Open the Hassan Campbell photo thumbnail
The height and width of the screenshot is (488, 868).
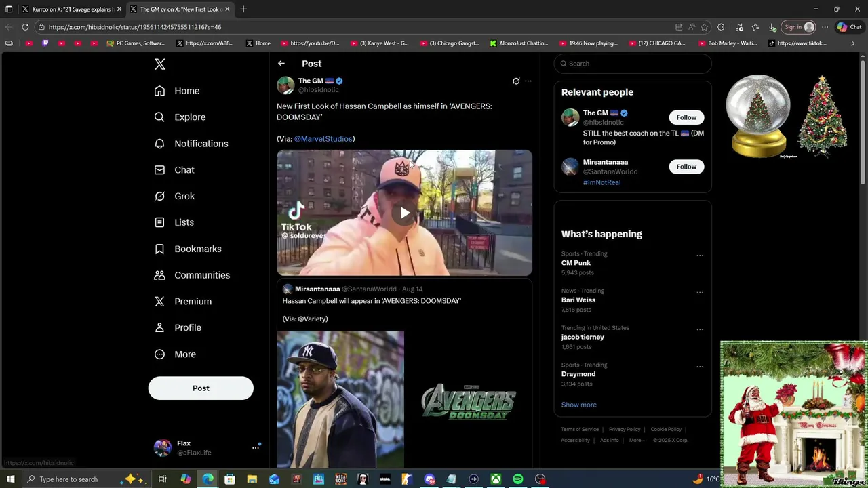point(340,399)
